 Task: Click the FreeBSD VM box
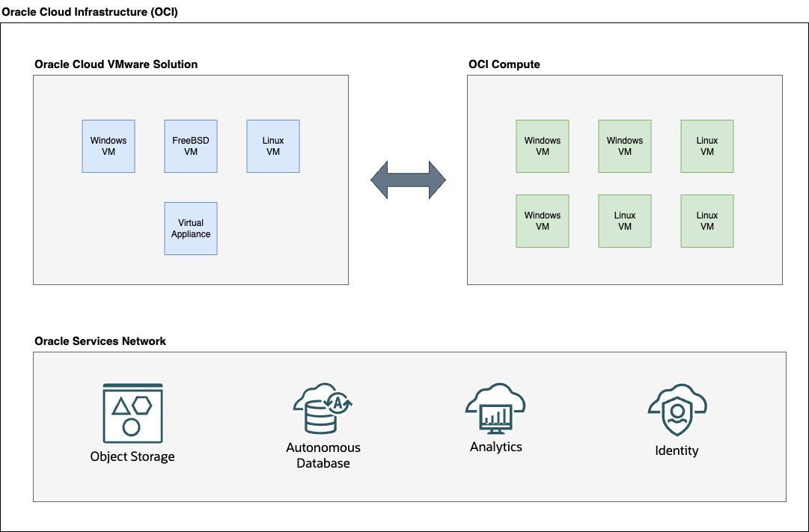tap(190, 146)
